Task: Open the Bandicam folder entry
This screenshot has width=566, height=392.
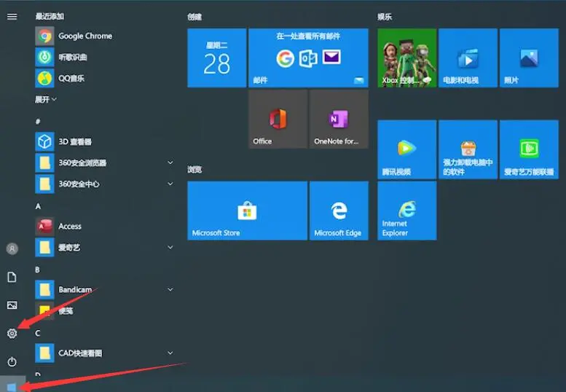Action: pos(105,290)
